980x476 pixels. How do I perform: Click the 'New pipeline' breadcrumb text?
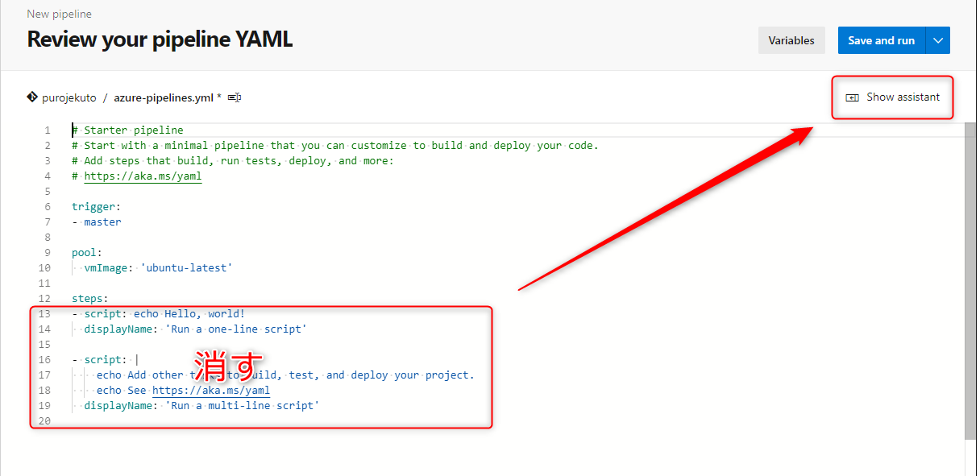click(x=59, y=14)
